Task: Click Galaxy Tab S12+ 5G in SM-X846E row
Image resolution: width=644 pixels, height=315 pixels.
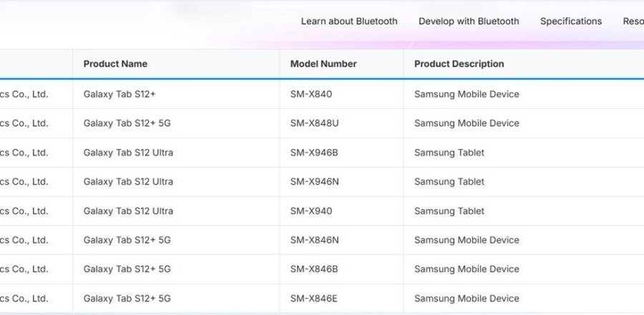Action: point(127,298)
